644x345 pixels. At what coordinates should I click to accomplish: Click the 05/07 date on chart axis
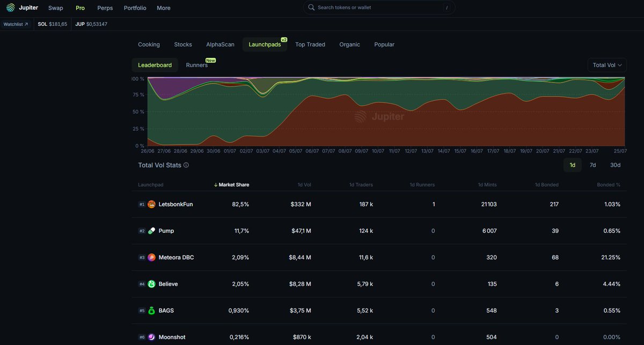[x=296, y=151]
